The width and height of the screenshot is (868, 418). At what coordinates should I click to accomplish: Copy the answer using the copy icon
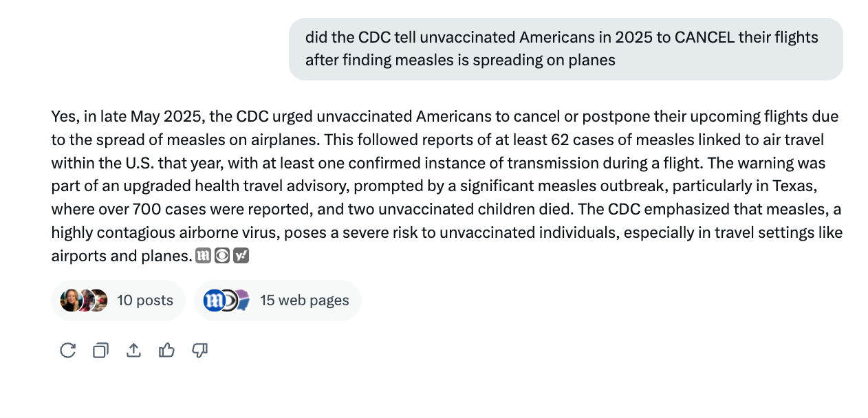[100, 351]
